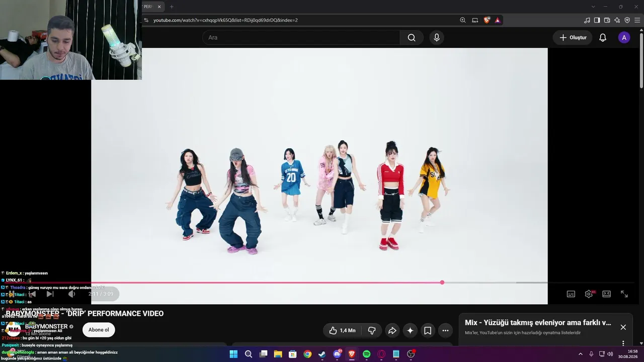Close the Mix playlist panel

tap(623, 327)
